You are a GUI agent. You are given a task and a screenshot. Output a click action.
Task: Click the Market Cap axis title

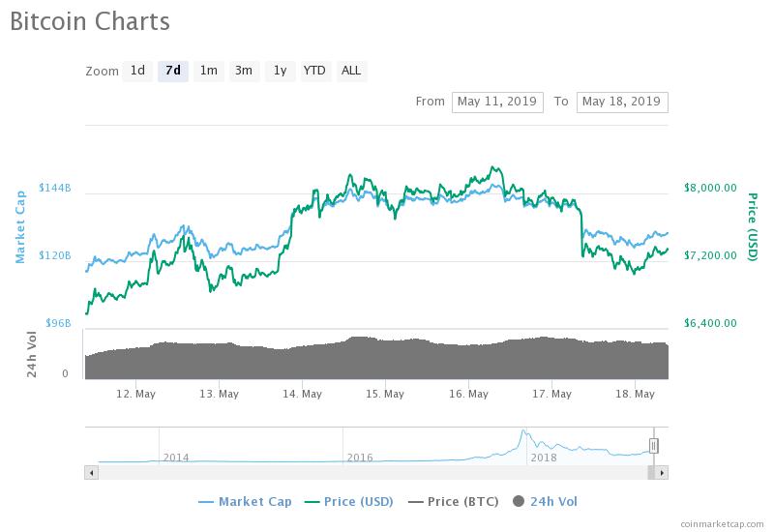coord(20,227)
